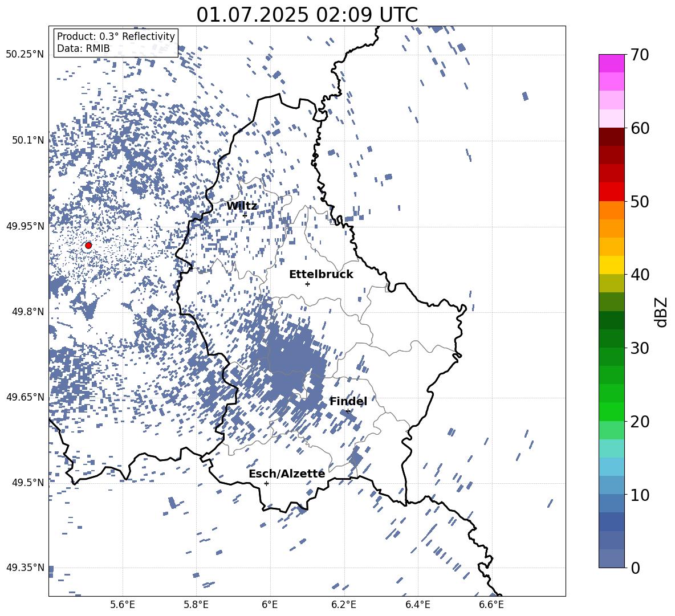Click the Esch/Alzette city label
Image resolution: width=675 pixels, height=616 pixels.
coord(287,474)
